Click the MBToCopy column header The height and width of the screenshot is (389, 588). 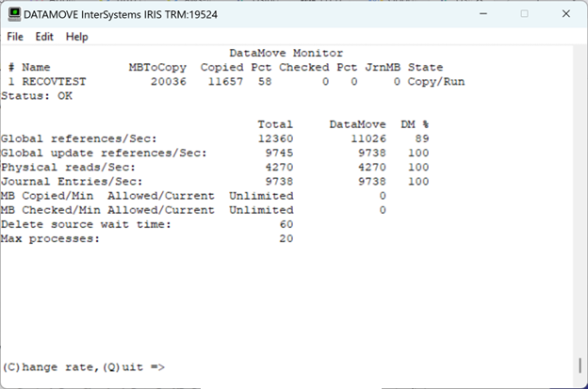(157, 68)
